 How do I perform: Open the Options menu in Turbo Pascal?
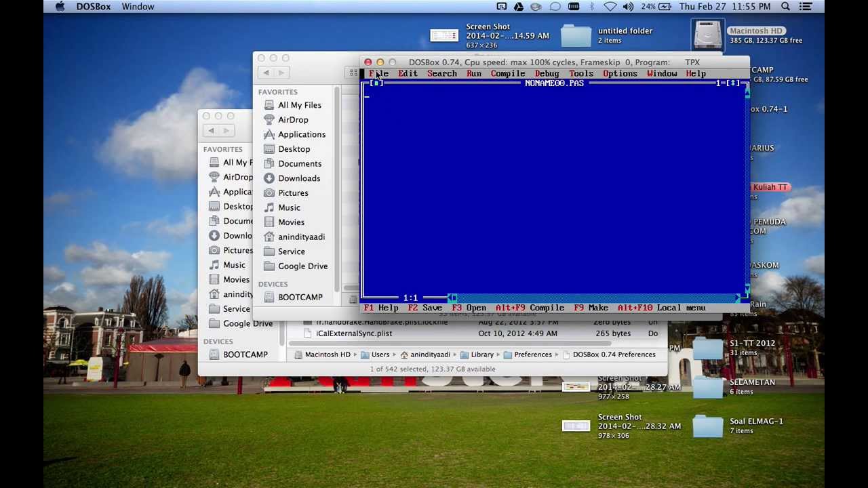pos(620,73)
